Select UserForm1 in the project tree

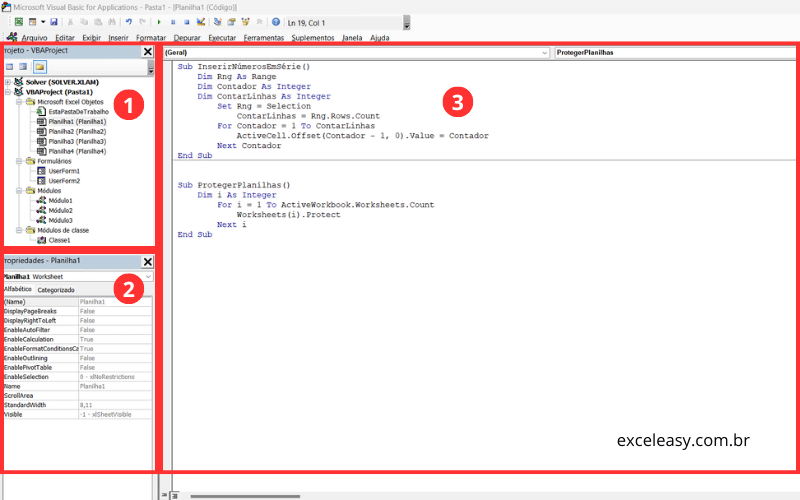pyautogui.click(x=63, y=171)
